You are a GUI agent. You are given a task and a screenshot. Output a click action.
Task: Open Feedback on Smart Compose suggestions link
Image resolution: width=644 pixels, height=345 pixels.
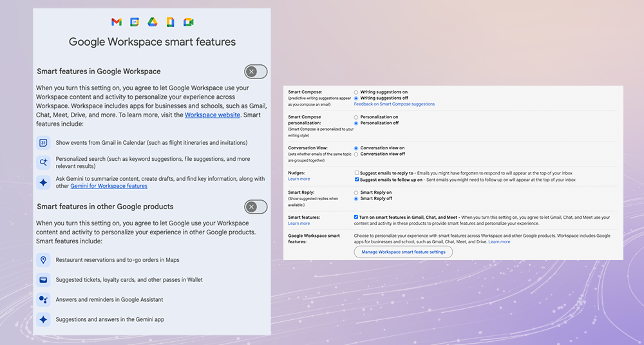click(394, 104)
